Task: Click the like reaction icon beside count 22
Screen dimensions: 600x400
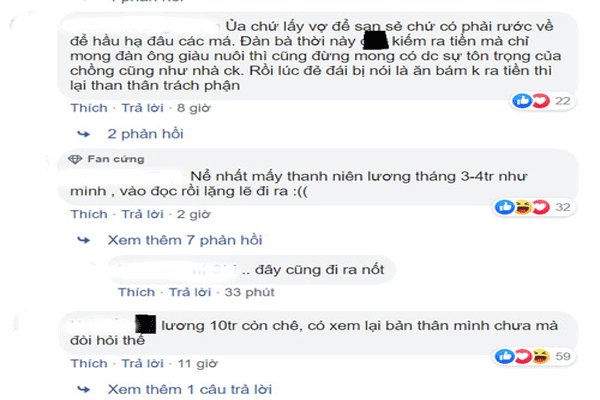Action: [522, 101]
